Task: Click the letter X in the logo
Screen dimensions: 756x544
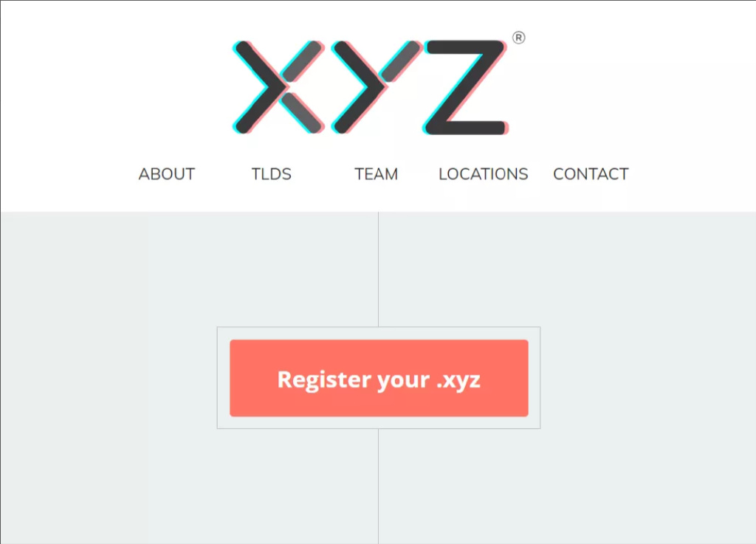Action: [278, 87]
